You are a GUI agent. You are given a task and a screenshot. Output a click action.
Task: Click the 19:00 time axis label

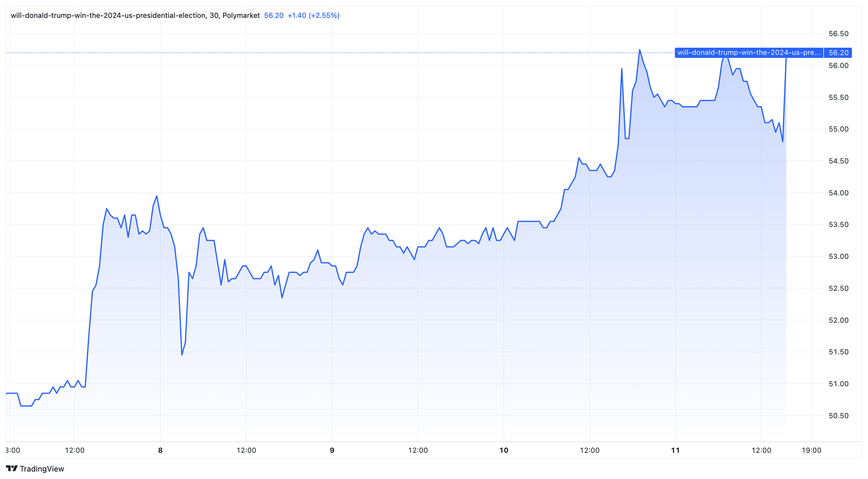[x=811, y=450]
